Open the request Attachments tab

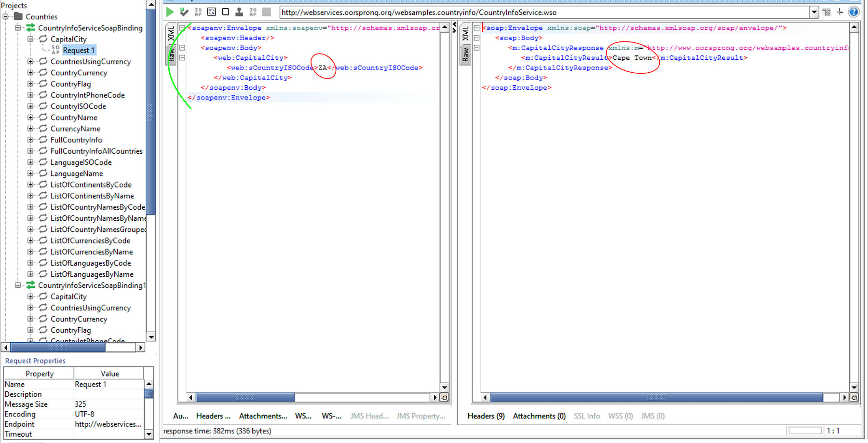click(263, 416)
